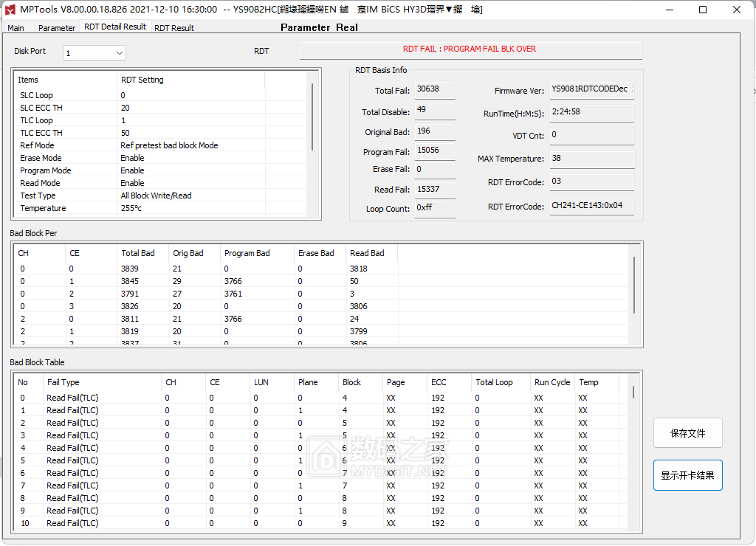
Task: Select Bad Block Table row No 3
Action: tap(320, 435)
